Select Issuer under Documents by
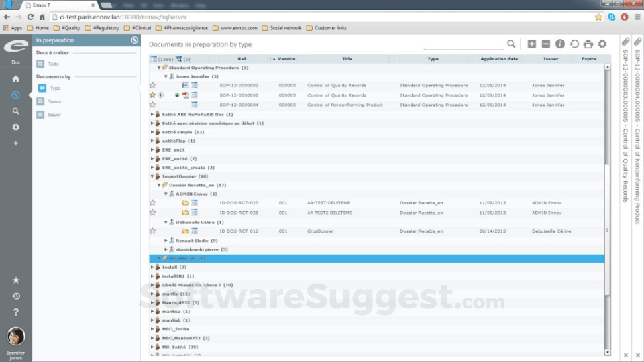Viewport: 644px width, 362px height. point(54,115)
